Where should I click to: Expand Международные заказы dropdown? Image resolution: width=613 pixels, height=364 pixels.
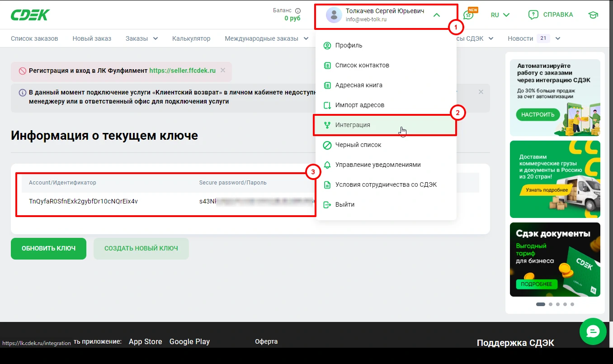267,38
